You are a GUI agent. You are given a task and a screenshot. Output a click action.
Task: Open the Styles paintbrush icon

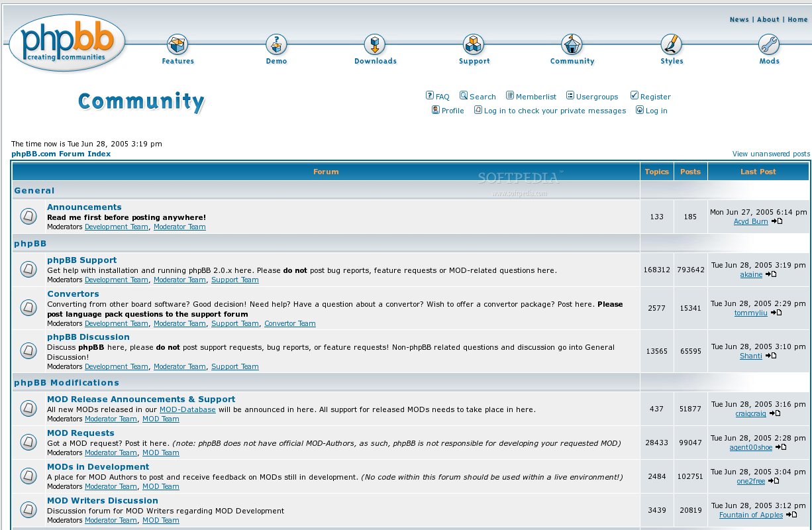(671, 44)
